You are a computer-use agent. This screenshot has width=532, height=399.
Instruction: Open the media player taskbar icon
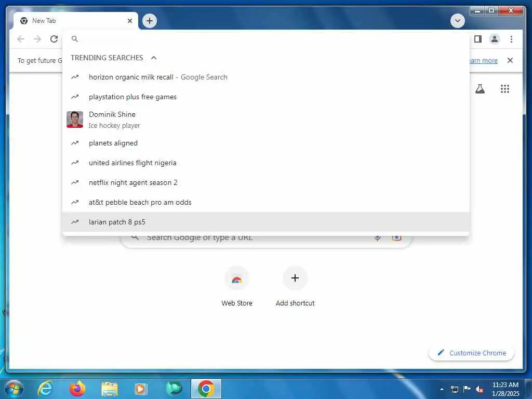point(140,389)
